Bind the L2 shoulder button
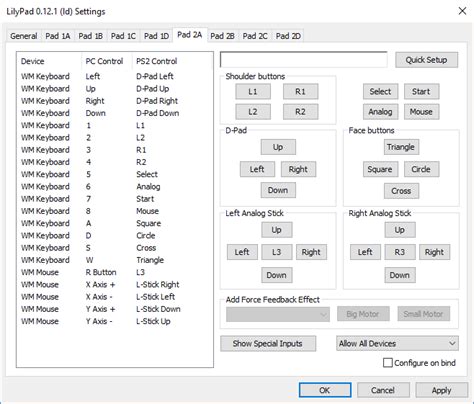Viewport: 474px width, 404px height. click(253, 112)
